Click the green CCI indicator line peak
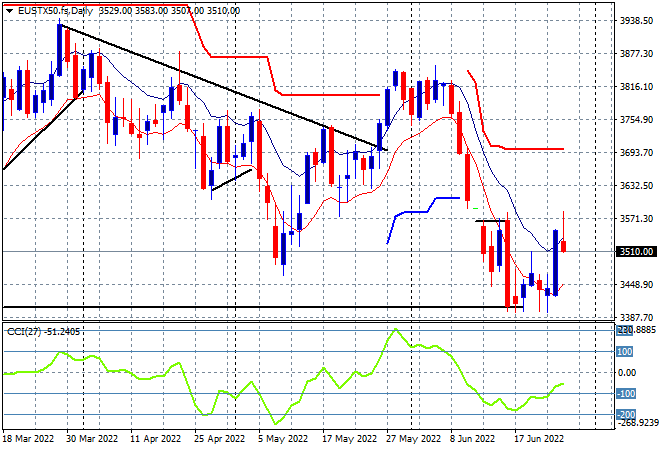The image size is (660, 450). click(395, 330)
